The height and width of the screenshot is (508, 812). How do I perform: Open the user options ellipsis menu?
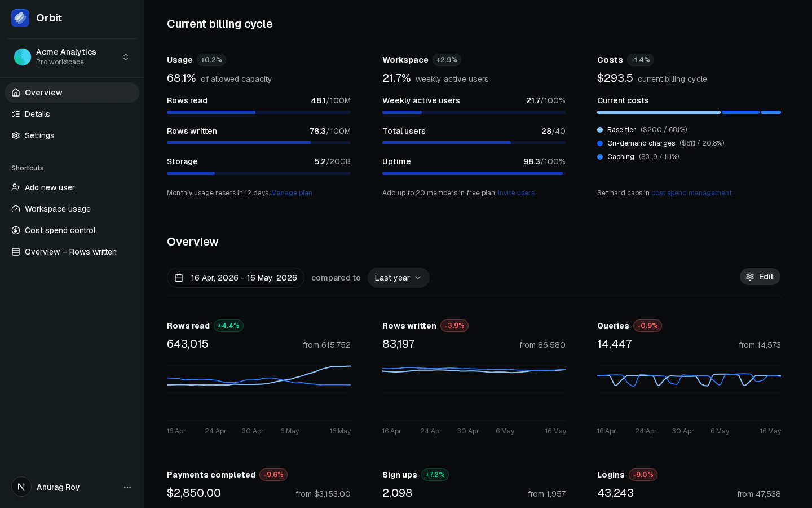pos(127,487)
